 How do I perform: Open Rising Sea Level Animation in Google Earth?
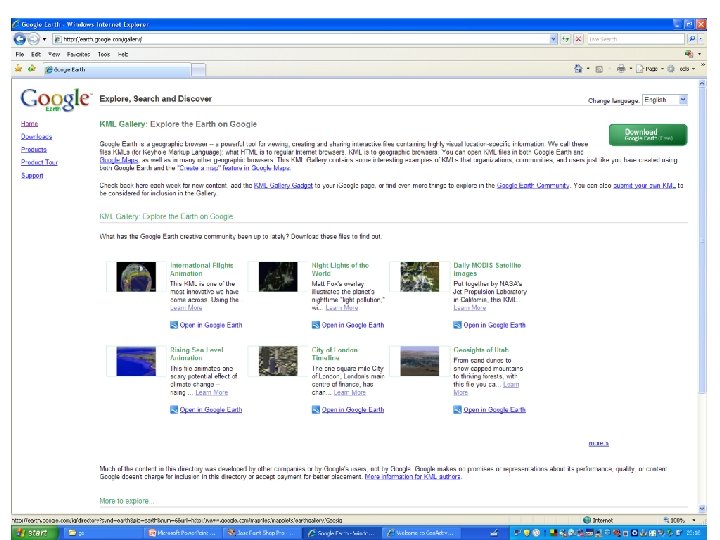coord(206,410)
